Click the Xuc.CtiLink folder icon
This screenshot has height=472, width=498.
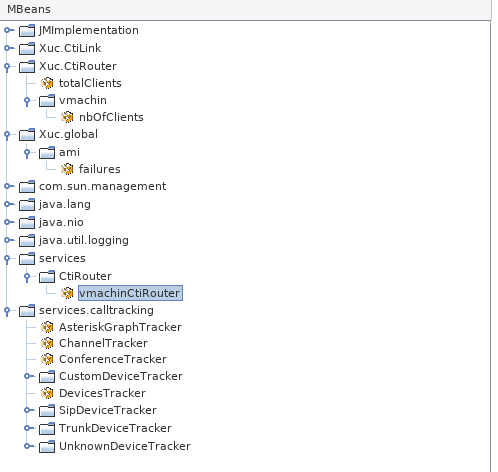[x=27, y=48]
